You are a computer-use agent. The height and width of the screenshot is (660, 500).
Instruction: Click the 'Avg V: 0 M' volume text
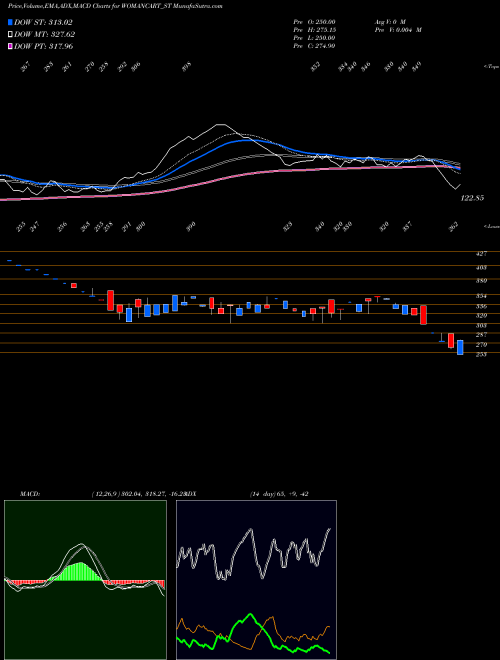(x=389, y=22)
